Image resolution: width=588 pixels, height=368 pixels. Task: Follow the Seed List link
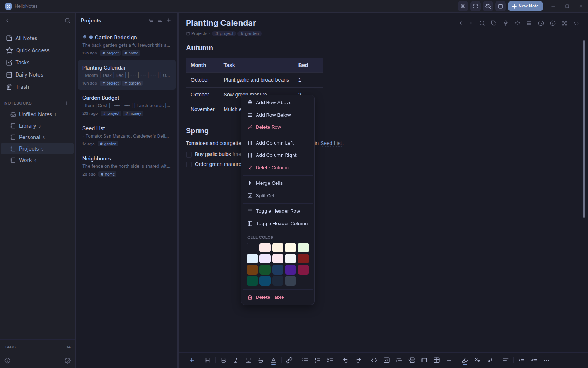tap(331, 143)
